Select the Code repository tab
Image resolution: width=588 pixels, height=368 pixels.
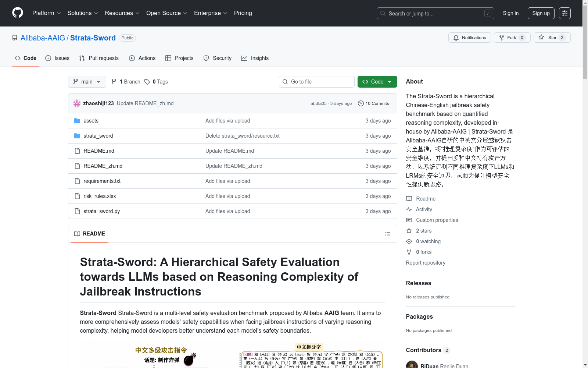(x=26, y=58)
